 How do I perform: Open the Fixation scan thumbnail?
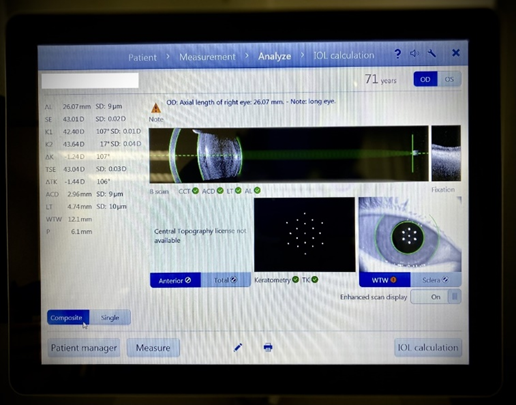coord(446,153)
